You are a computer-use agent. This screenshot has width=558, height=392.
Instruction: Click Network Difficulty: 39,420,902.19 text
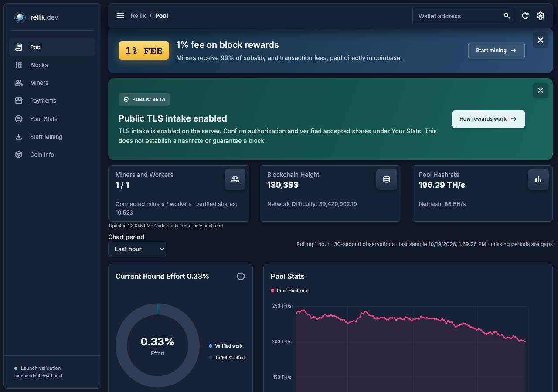tap(312, 204)
